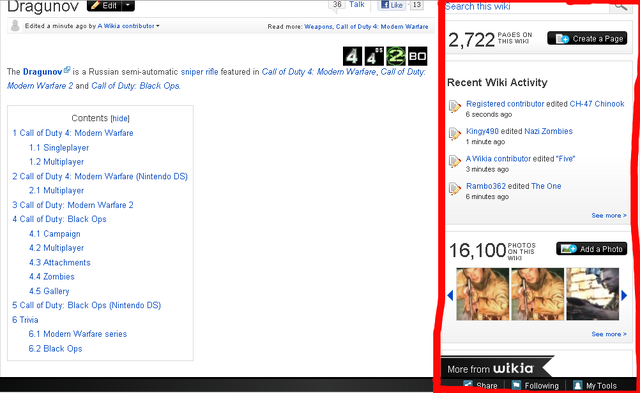Click the Search this wiki field
The height and width of the screenshot is (393, 640).
527,6
